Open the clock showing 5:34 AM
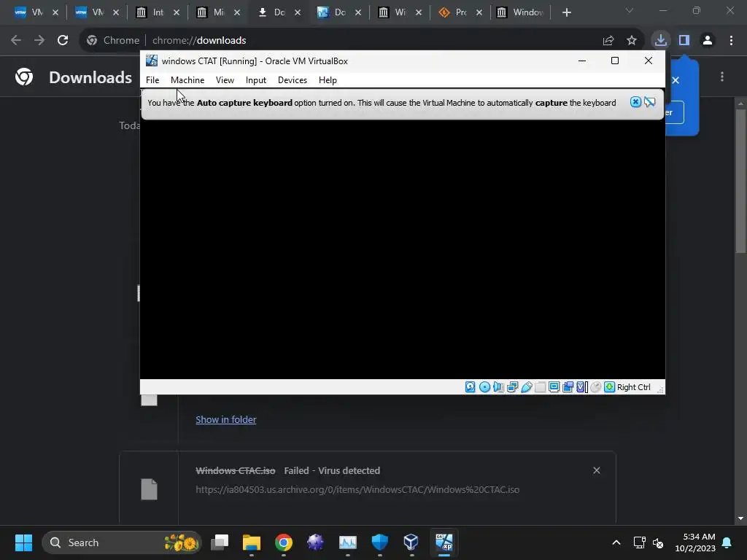The width and height of the screenshot is (747, 560). [x=695, y=542]
